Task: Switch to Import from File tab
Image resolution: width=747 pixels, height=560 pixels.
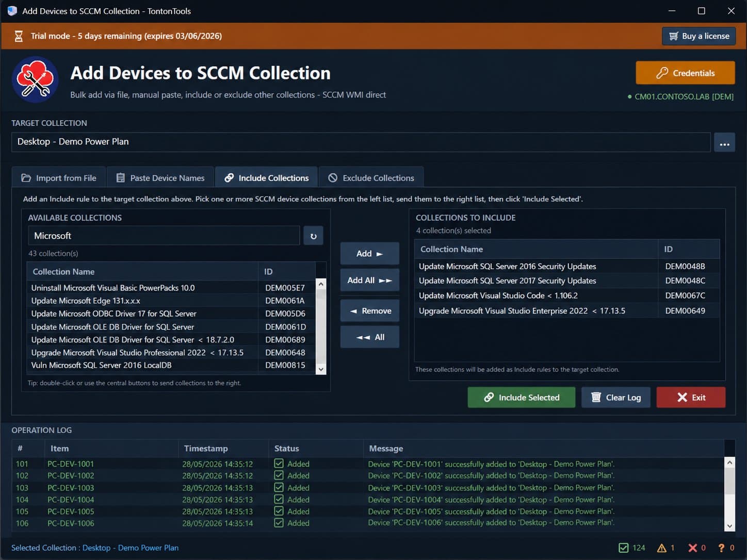Action: pos(58,178)
